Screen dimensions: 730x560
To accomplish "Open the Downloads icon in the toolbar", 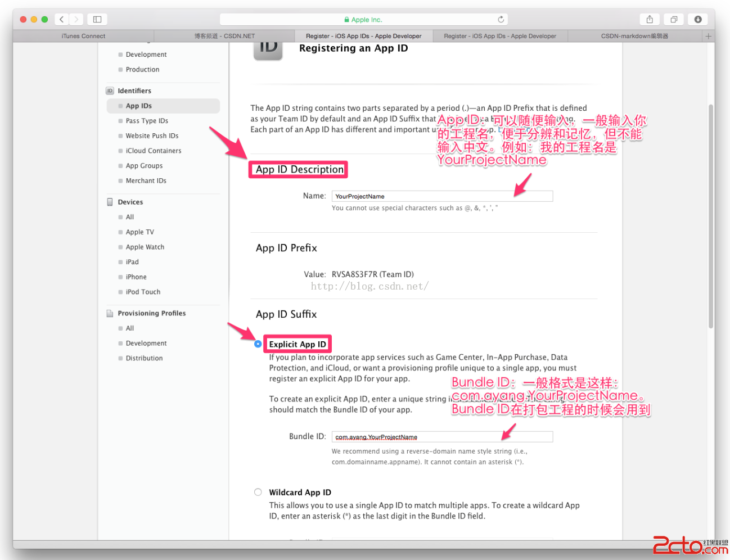I will pyautogui.click(x=698, y=19).
